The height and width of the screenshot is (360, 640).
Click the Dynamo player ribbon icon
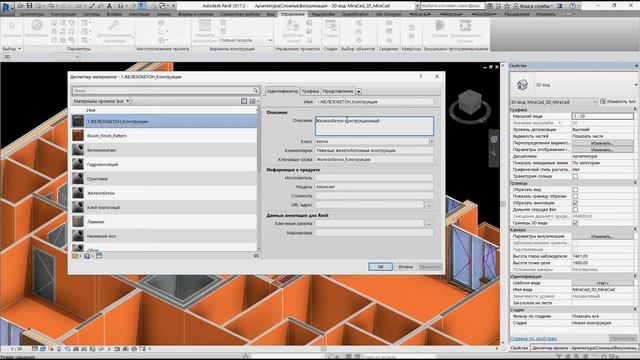point(464,25)
